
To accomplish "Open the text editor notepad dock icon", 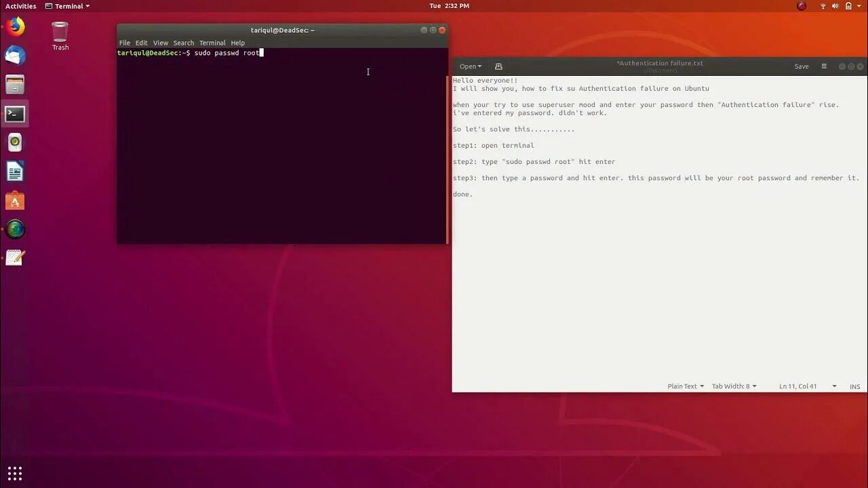I will pos(15,258).
